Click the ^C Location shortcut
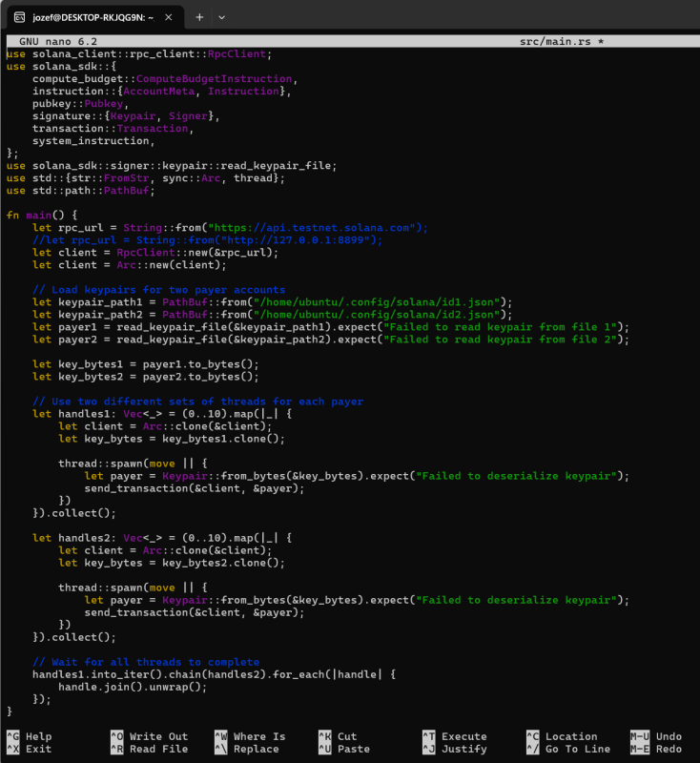700x763 pixels. [x=561, y=736]
